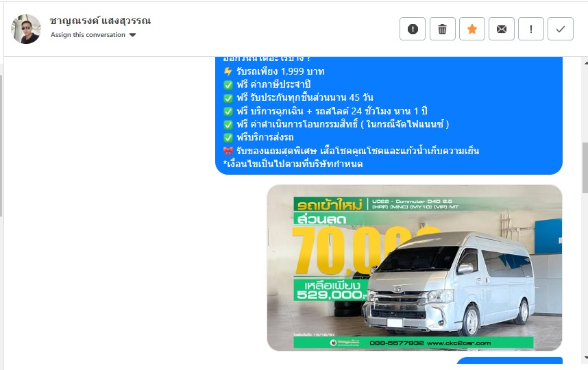Select text ฟรี รับประกันทุกชิ้นส่วนนาน 45 วัน
Image resolution: width=588 pixels, height=370 pixels.
coord(305,97)
